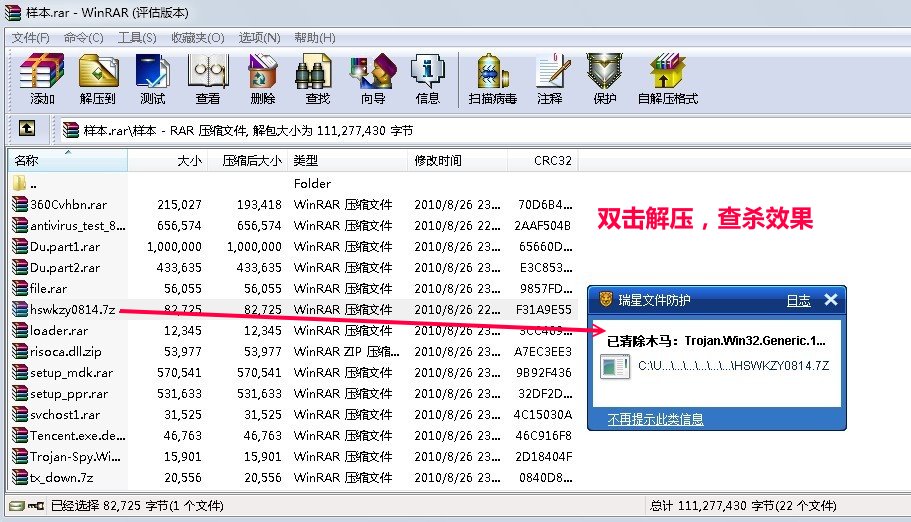Screen dimensions: 911x522
Task: Click 不再提示此类信息 link
Action: click(655, 419)
